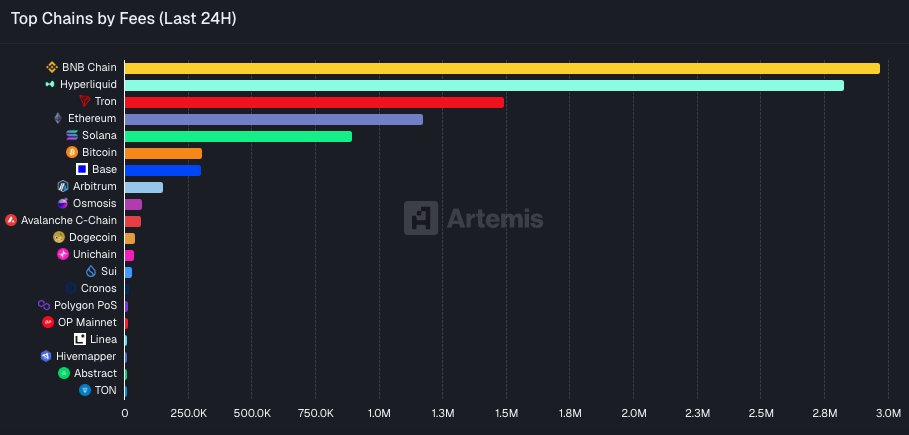Viewport: 909px width, 435px height.
Task: Select the orange Bitcoin icon
Action: pyautogui.click(x=72, y=153)
